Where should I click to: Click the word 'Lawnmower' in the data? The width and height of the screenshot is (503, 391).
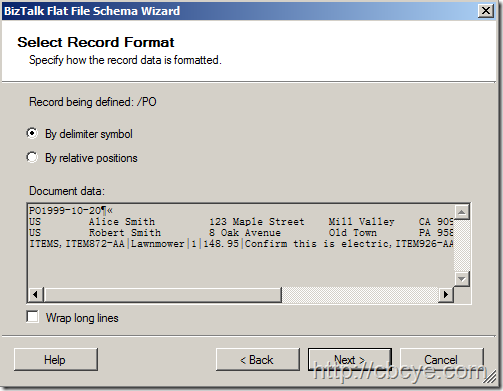(157, 244)
